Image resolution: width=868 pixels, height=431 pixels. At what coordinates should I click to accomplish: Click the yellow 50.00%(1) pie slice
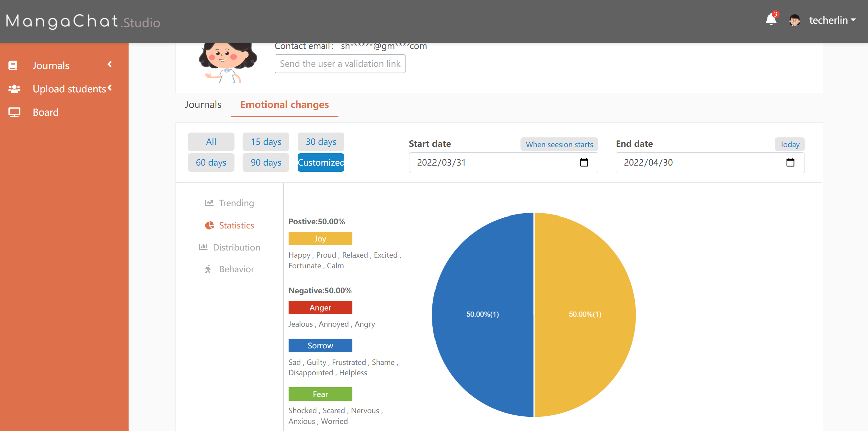point(585,314)
